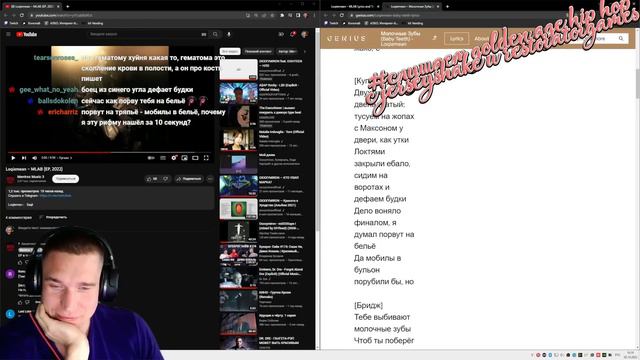The image size is (640, 360).
Task: Like the Loqiemean MLAB video
Action: (x=151, y=179)
